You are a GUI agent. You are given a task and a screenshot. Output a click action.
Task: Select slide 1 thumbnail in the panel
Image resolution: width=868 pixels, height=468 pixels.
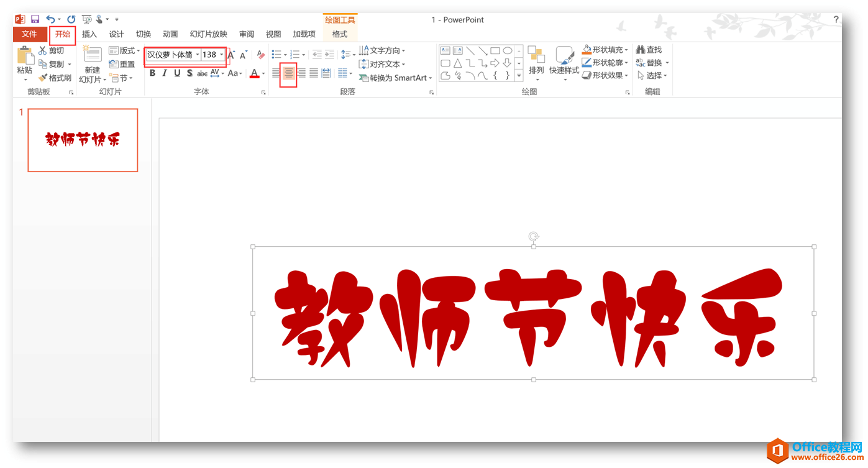pyautogui.click(x=82, y=139)
